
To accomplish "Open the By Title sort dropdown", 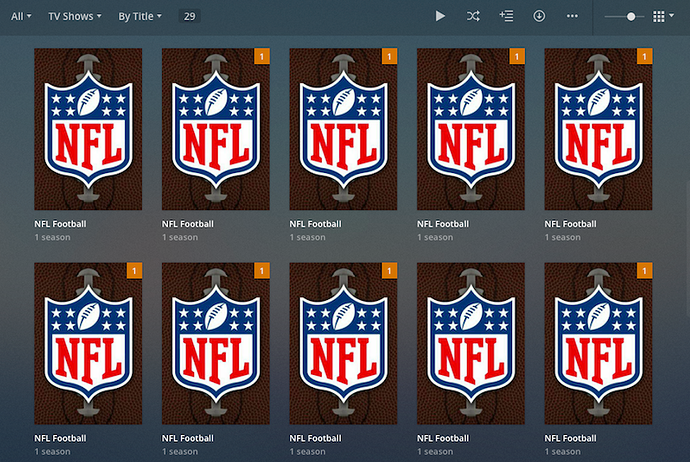I will click(140, 16).
